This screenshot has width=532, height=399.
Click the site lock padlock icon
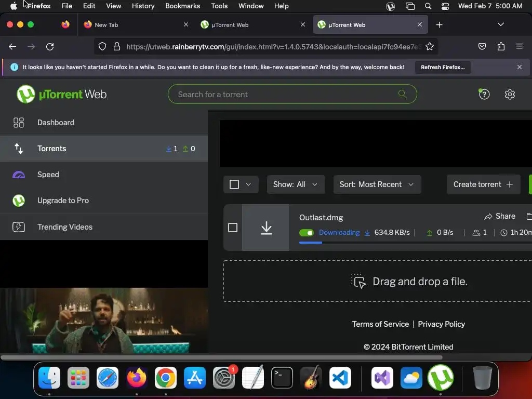(x=117, y=46)
